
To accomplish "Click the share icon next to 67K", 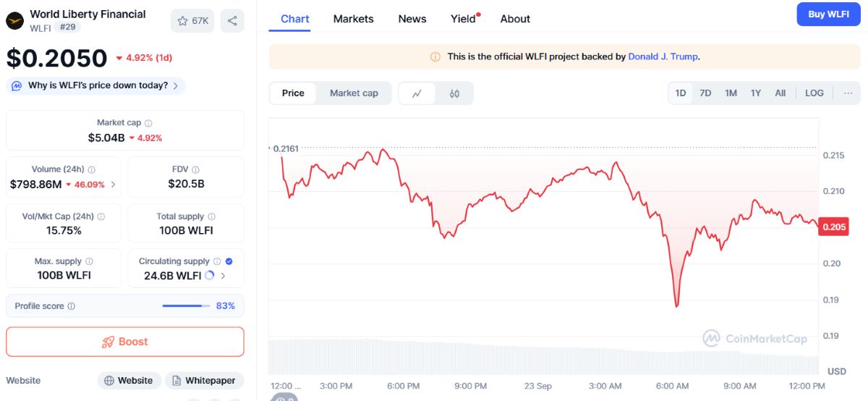I will [232, 21].
